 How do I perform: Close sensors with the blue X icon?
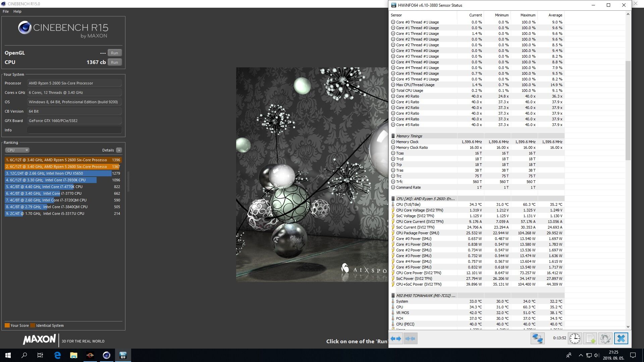point(621,339)
